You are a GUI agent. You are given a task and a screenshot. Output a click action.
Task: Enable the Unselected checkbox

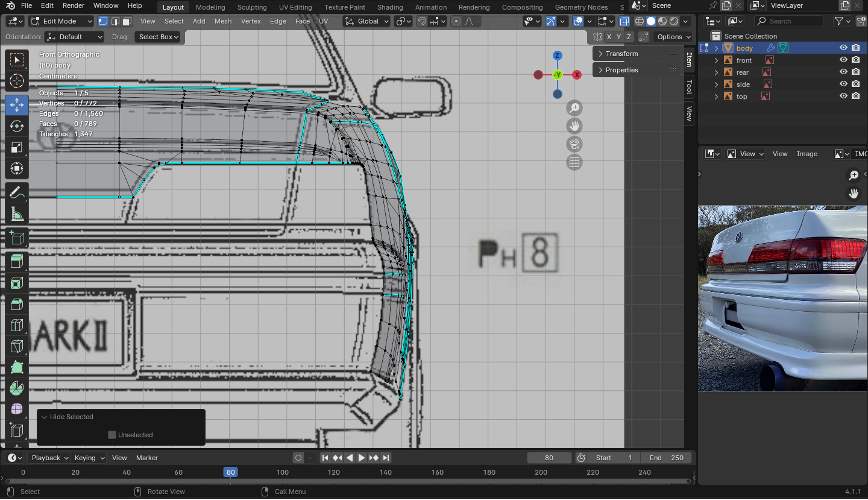[x=112, y=435]
